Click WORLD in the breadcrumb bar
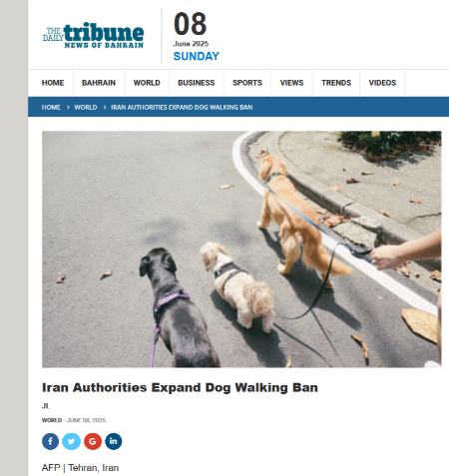 (x=86, y=108)
